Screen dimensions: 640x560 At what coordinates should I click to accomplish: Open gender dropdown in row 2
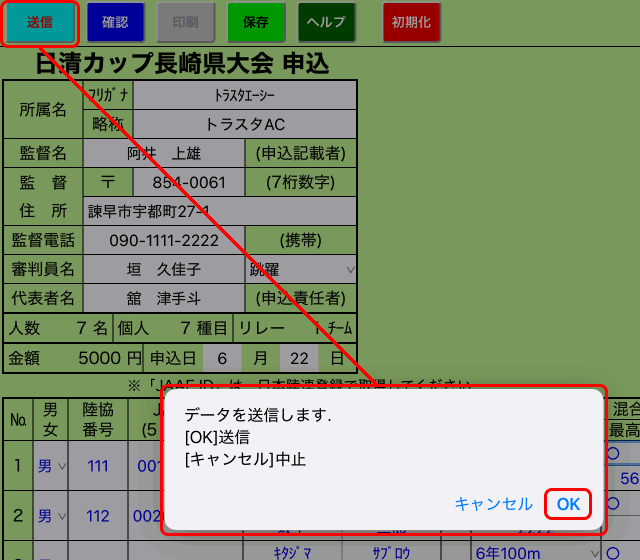click(51, 516)
